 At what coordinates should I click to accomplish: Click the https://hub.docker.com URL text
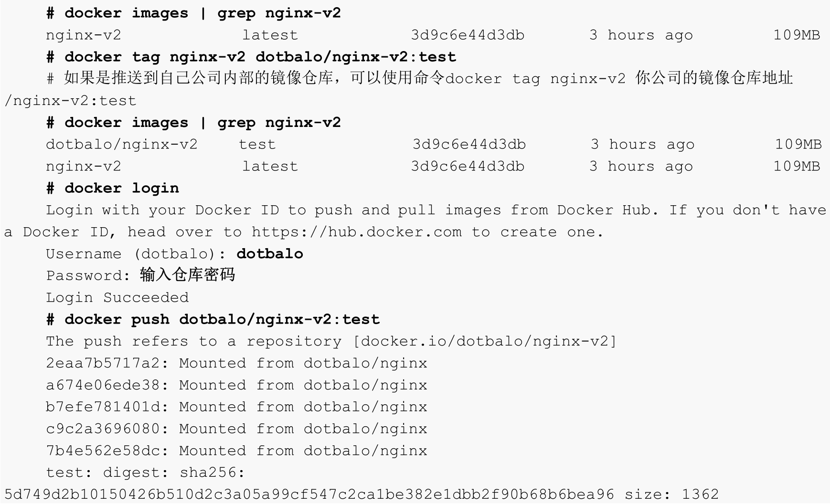coord(357,232)
